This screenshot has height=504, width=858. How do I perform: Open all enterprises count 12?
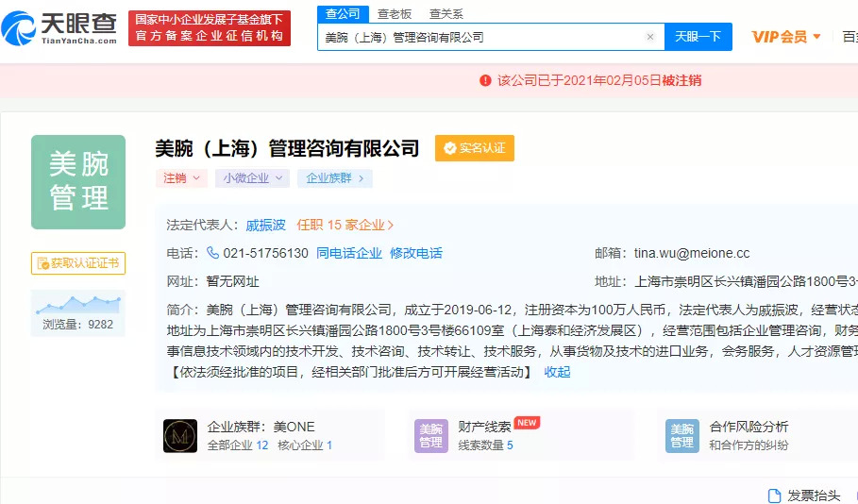click(262, 445)
